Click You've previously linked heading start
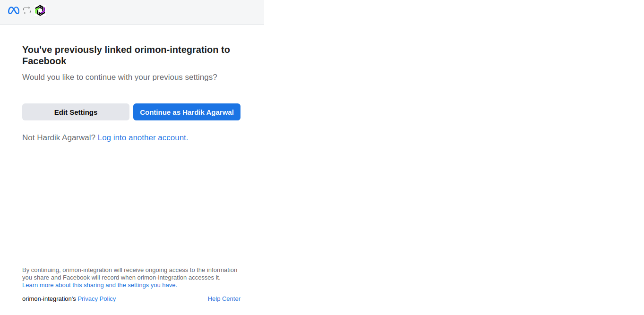644x315 pixels. coord(62,50)
